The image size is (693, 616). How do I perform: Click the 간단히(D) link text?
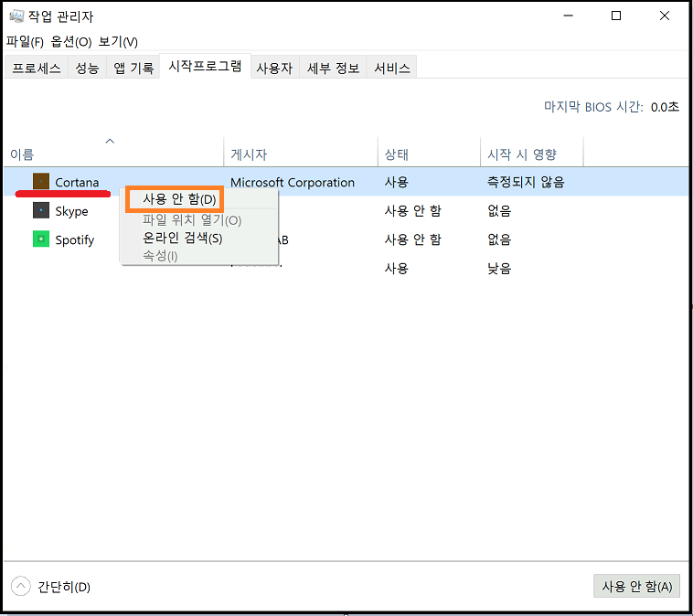coord(64,587)
